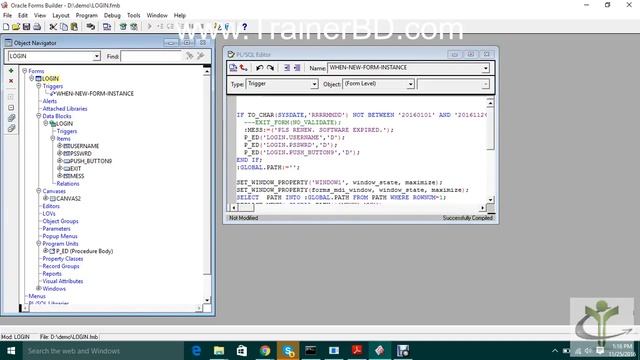Viewport: 640px width, 360px height.
Task: Open the Program menu
Action: 87,16
